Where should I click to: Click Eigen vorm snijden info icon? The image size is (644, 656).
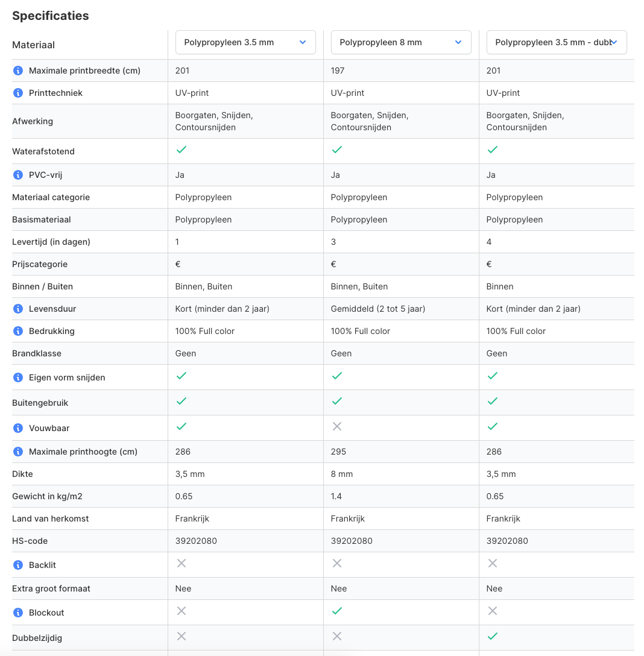tap(18, 377)
